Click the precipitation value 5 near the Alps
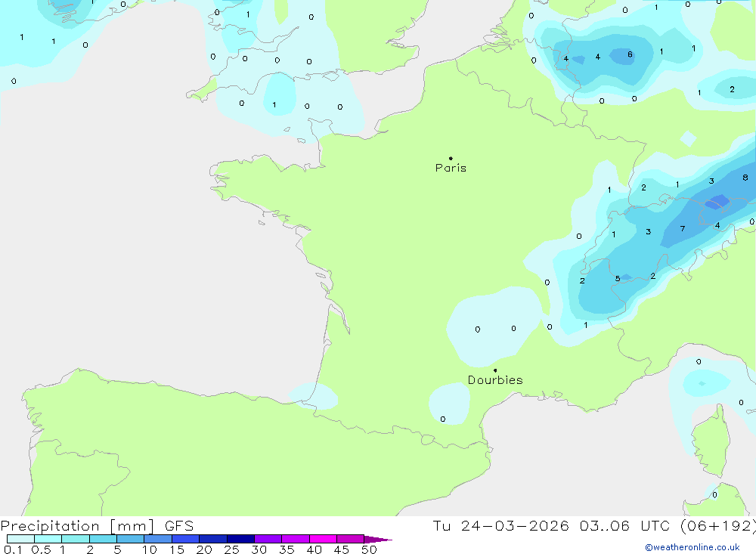The width and height of the screenshot is (756, 554). coord(618,279)
